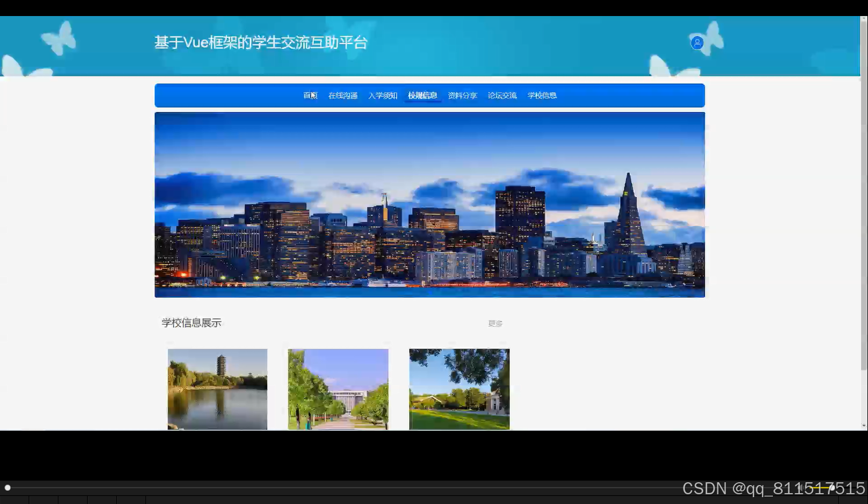Click the city skyline banner image
The width and height of the screenshot is (868, 504).
429,205
